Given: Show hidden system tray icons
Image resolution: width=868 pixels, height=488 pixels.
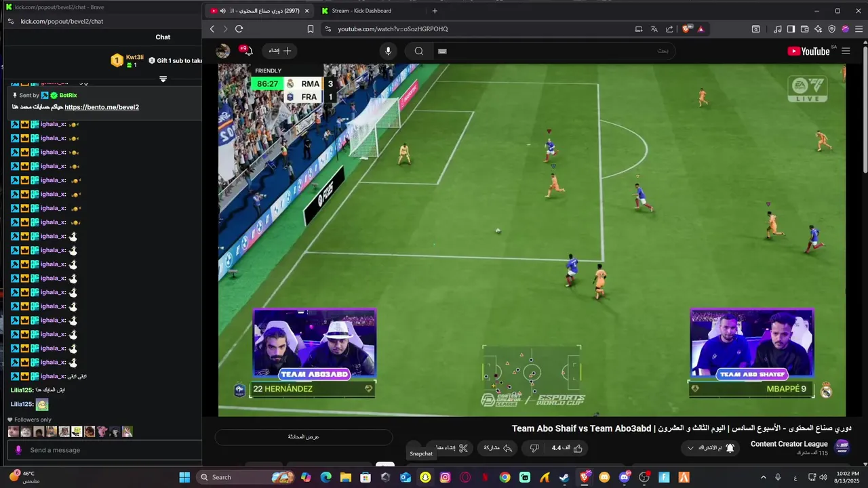Looking at the screenshot, I should [763, 477].
